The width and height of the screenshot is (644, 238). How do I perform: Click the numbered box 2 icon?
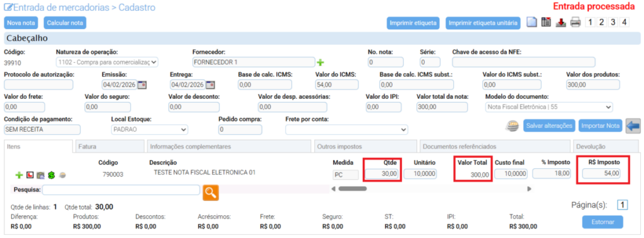[x=601, y=22]
